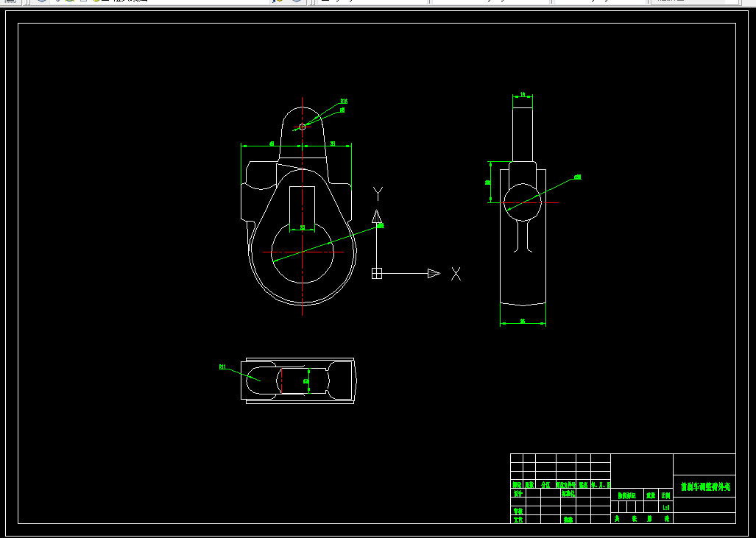Select the top-left horizontal dimension of front view
This screenshot has width=756, height=538.
click(272, 144)
